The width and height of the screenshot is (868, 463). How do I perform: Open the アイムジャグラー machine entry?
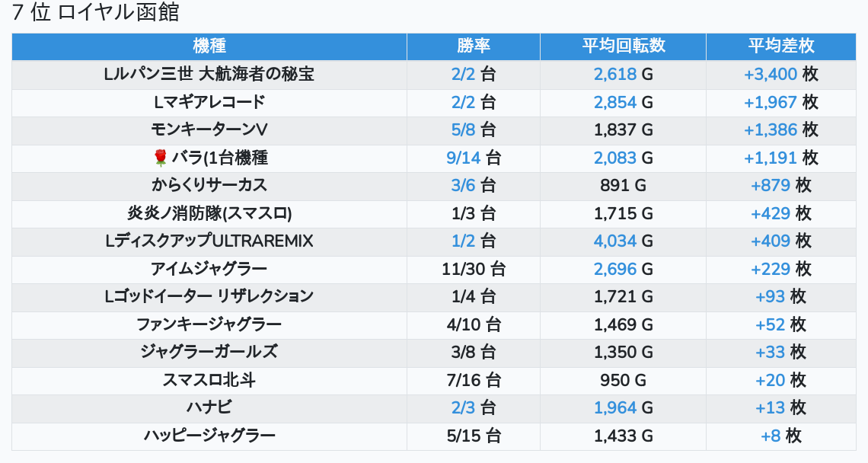tap(209, 269)
